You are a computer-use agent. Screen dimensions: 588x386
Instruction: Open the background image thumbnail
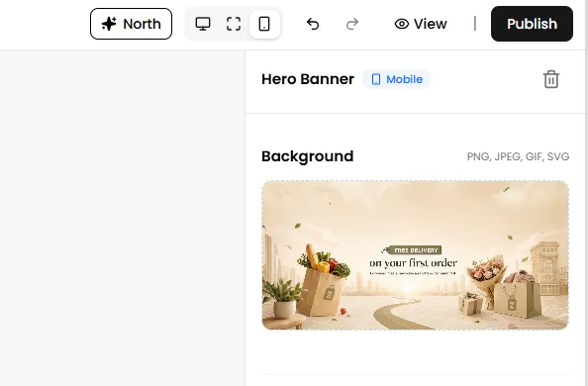[415, 255]
